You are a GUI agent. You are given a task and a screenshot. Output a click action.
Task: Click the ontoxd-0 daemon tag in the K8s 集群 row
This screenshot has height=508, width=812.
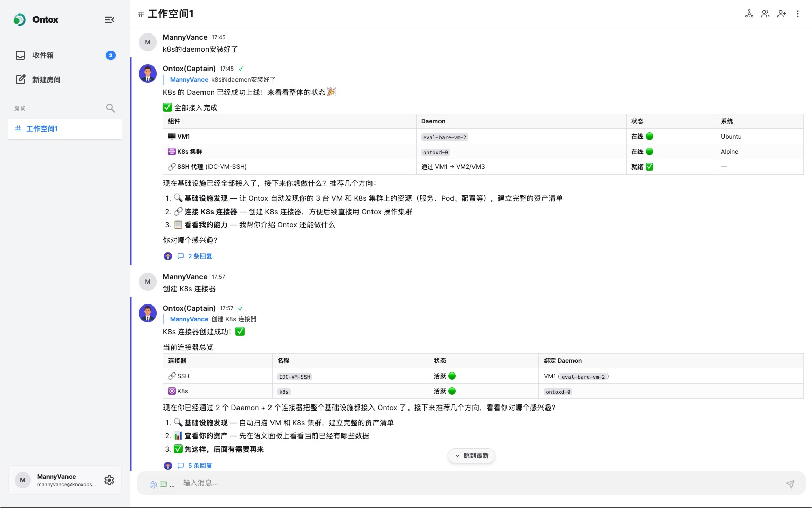coord(435,152)
